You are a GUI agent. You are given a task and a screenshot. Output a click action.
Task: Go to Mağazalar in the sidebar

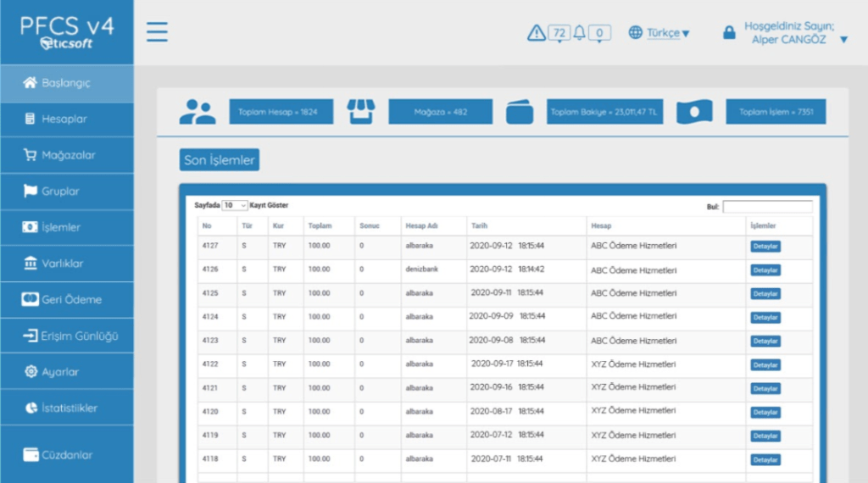(66, 155)
